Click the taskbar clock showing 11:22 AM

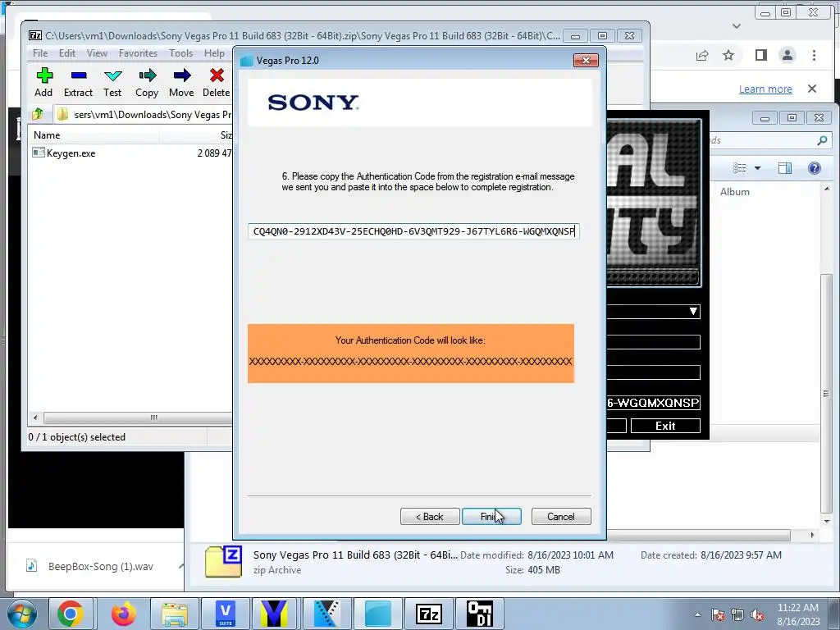[x=798, y=614]
